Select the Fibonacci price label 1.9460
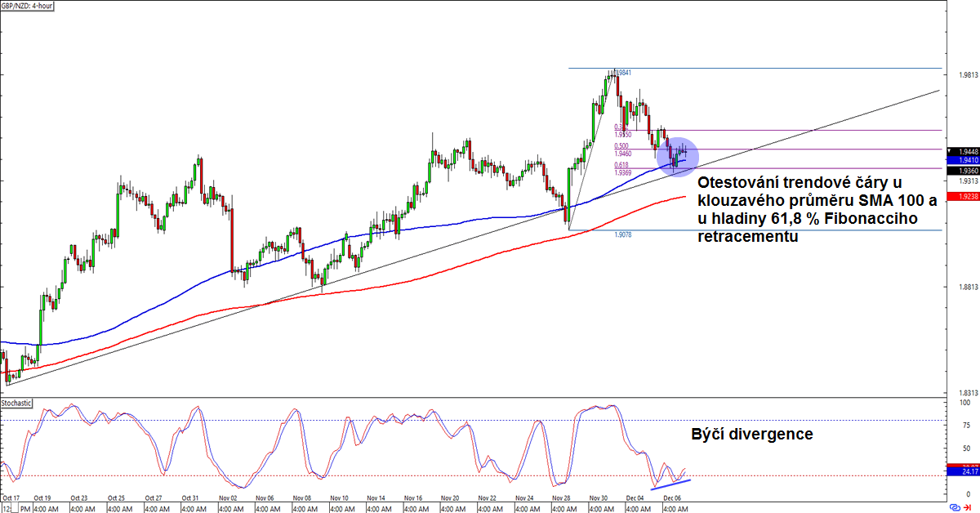980x513 pixels. point(622,154)
